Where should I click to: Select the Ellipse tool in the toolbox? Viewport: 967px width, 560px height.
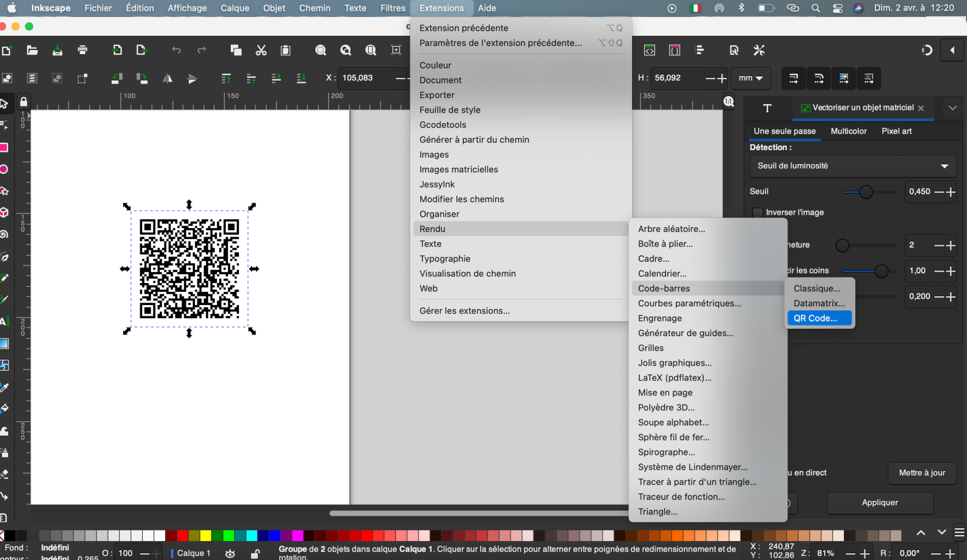(x=4, y=169)
